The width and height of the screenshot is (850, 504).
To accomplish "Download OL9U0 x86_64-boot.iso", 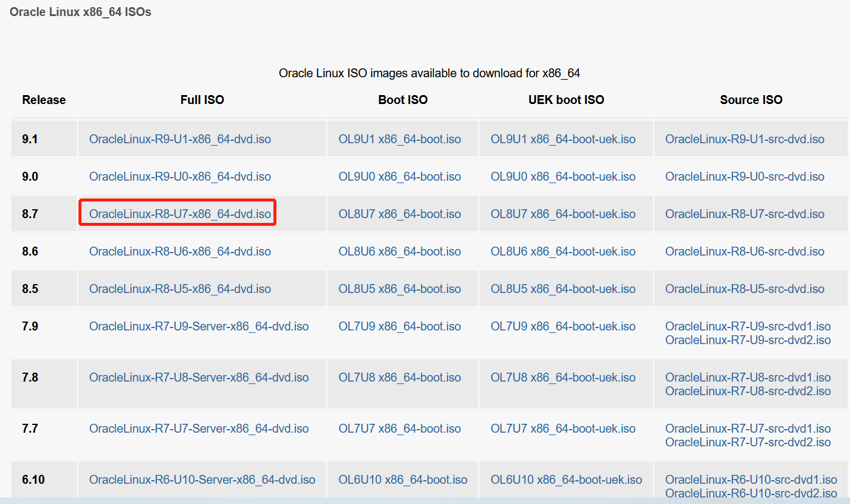I will [400, 177].
